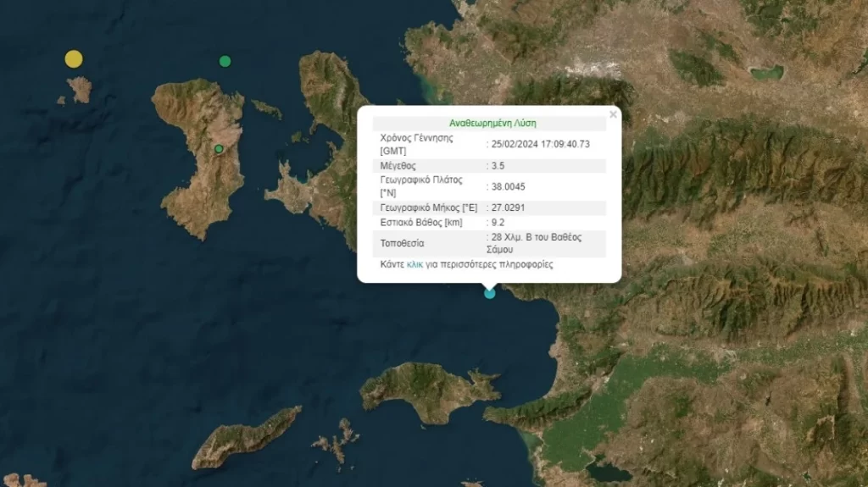Click the focal depth value 9.2
868x487 pixels.
(498, 223)
